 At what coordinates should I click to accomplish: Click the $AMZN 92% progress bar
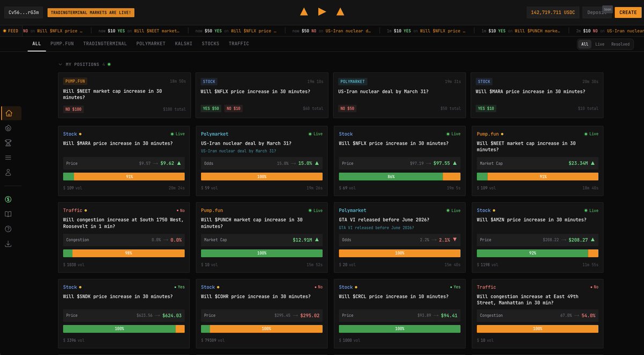(538, 253)
